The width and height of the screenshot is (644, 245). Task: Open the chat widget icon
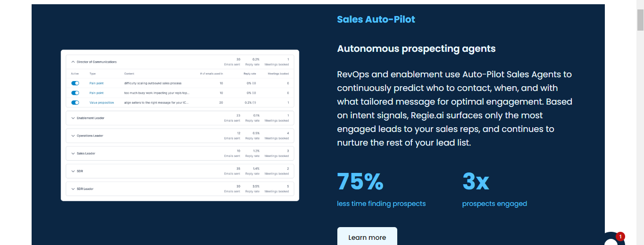tap(611, 239)
